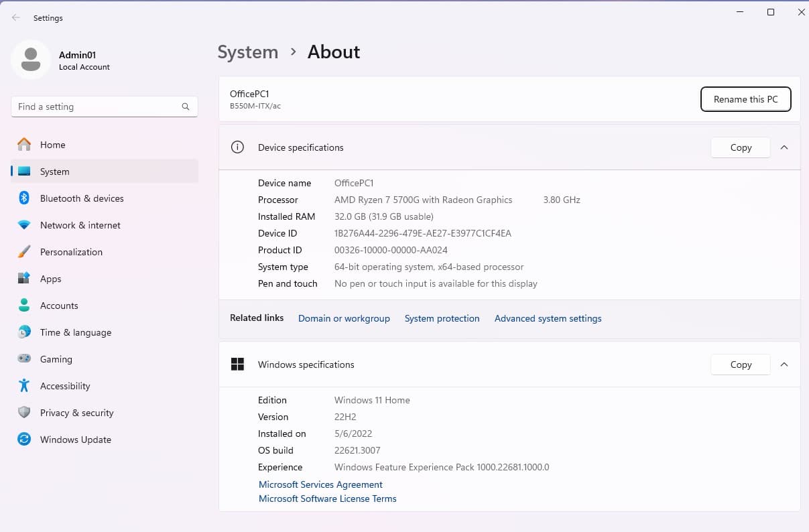Click the System monitor icon
The width and height of the screenshot is (809, 532).
(24, 172)
